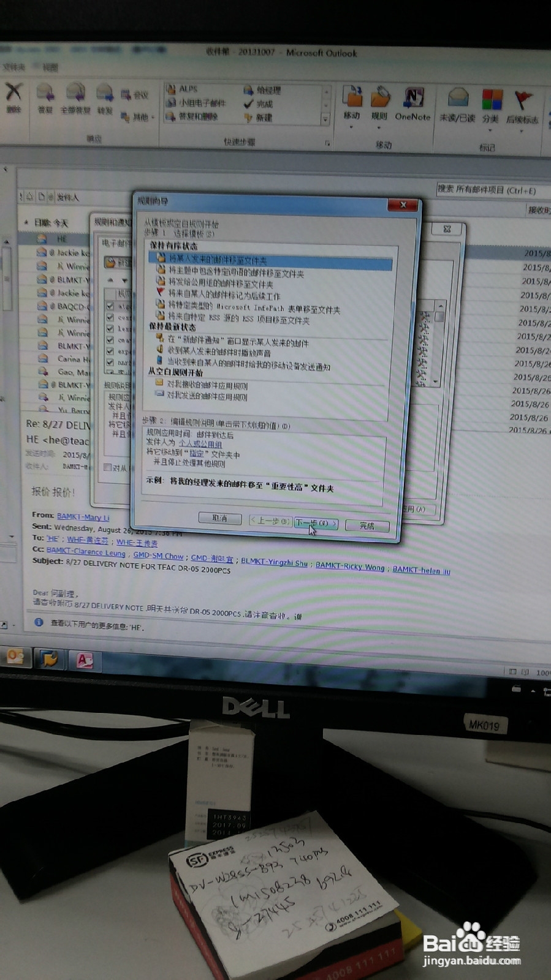
Task: Select template for Microsoft InfoPath forms
Action: click(248, 309)
